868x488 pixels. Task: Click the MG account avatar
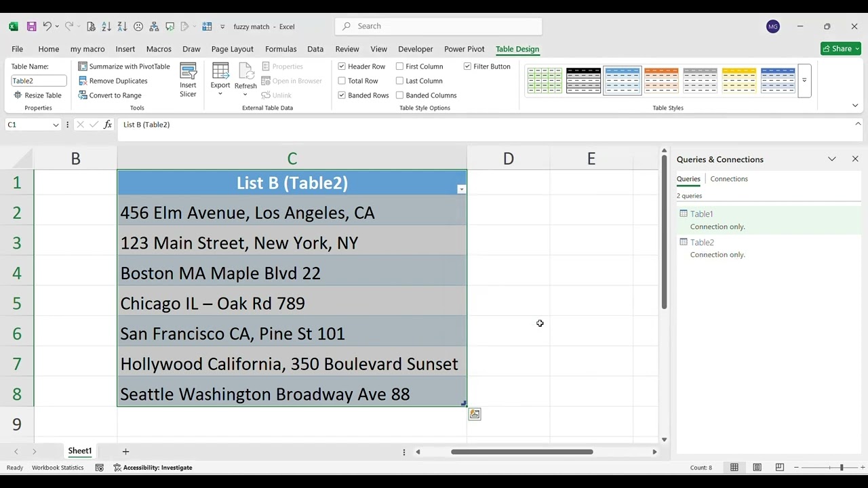[x=773, y=26]
